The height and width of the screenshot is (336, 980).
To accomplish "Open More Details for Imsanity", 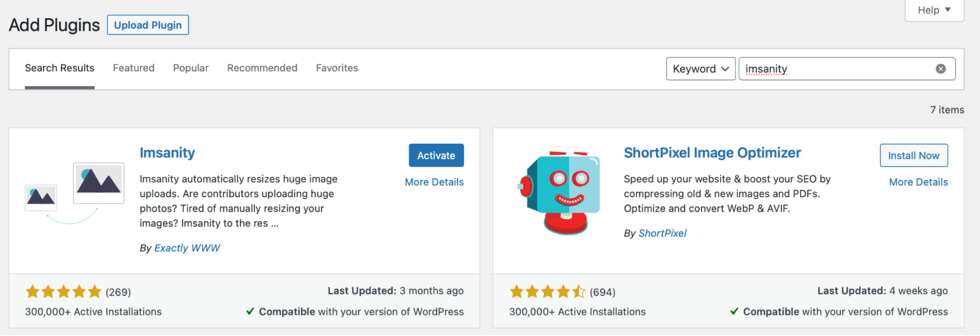I will (434, 182).
